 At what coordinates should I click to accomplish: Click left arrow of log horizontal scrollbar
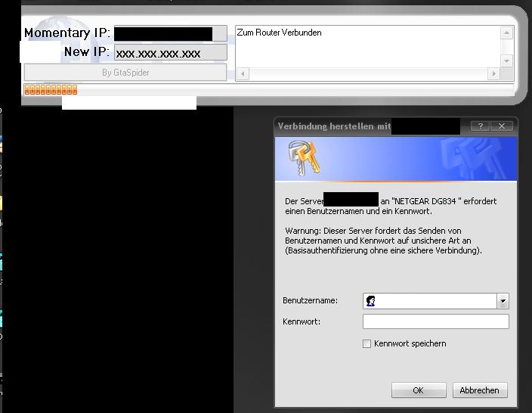pos(243,74)
